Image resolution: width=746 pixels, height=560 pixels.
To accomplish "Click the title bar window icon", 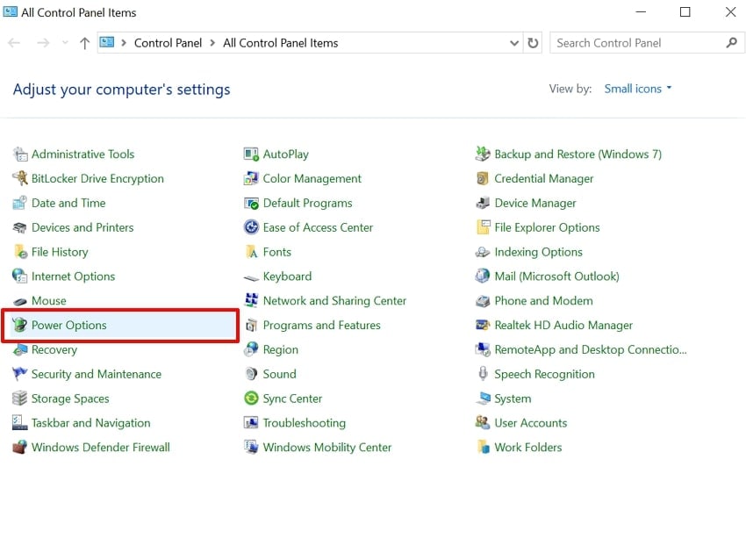I will [x=10, y=11].
